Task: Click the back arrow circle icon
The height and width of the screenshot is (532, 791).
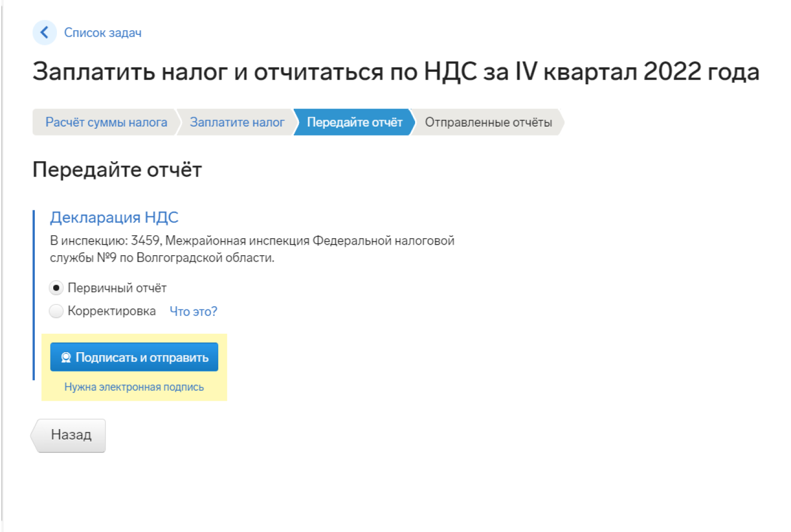Action: tap(44, 33)
